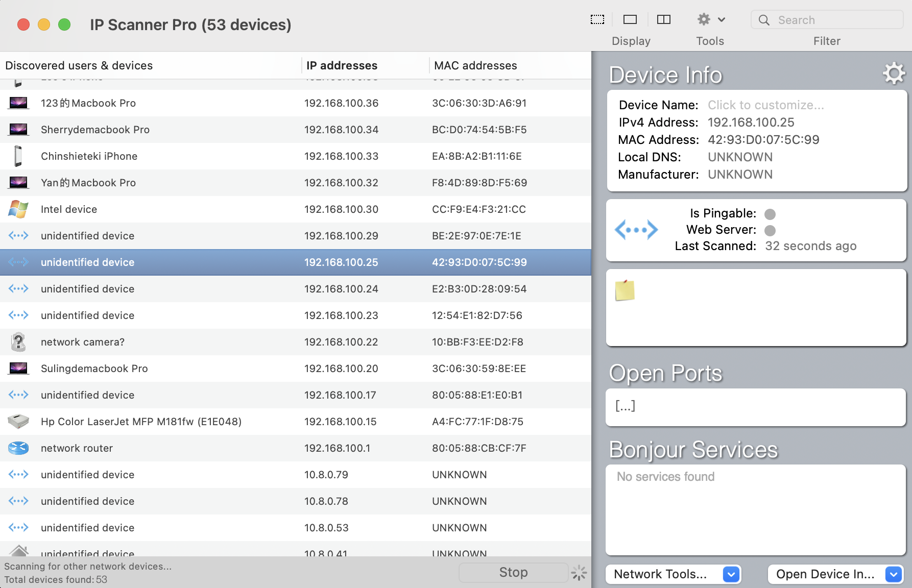Click the iPhone icon for Chinshieteki iPhone
This screenshot has height=588, width=912.
(18, 156)
